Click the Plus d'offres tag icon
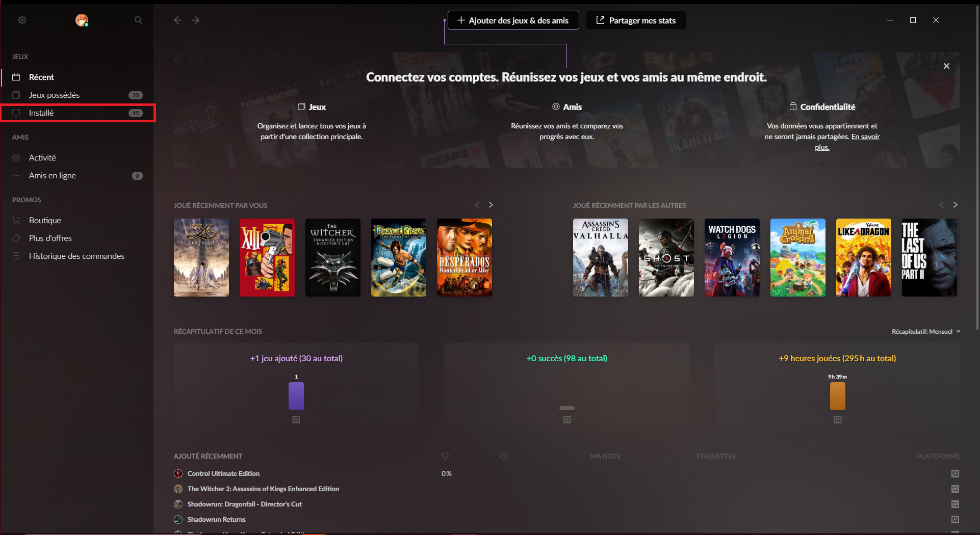980x535 pixels. [x=16, y=238]
